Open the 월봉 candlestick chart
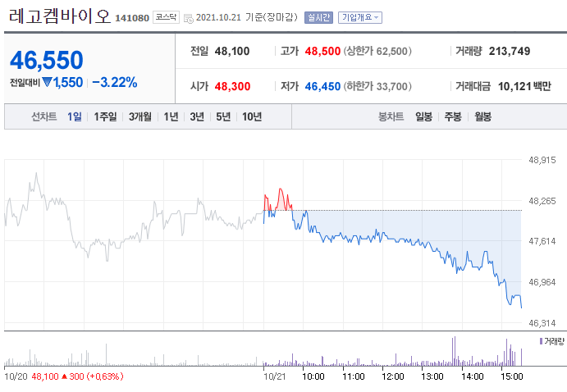567x392 pixels. tap(482, 116)
